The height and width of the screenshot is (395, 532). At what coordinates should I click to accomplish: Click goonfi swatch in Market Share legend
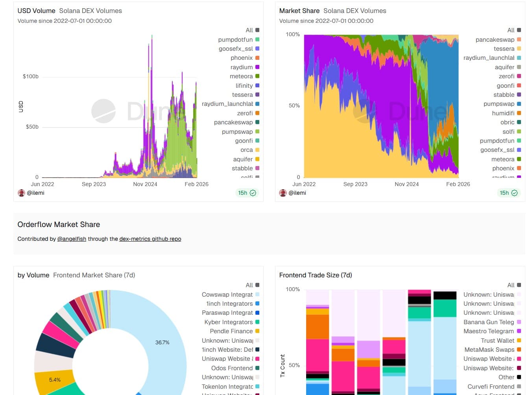[x=519, y=85]
